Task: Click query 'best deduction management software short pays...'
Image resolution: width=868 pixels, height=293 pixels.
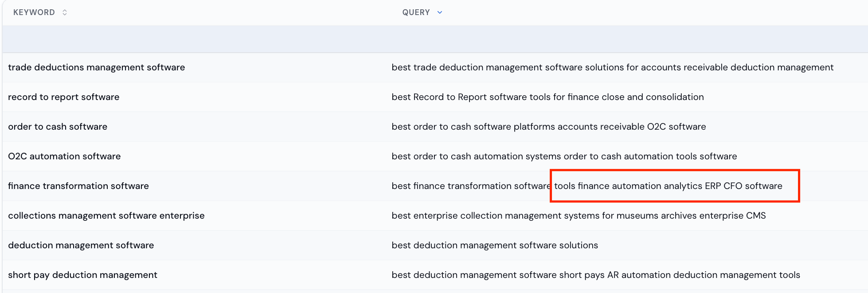Action: click(596, 275)
